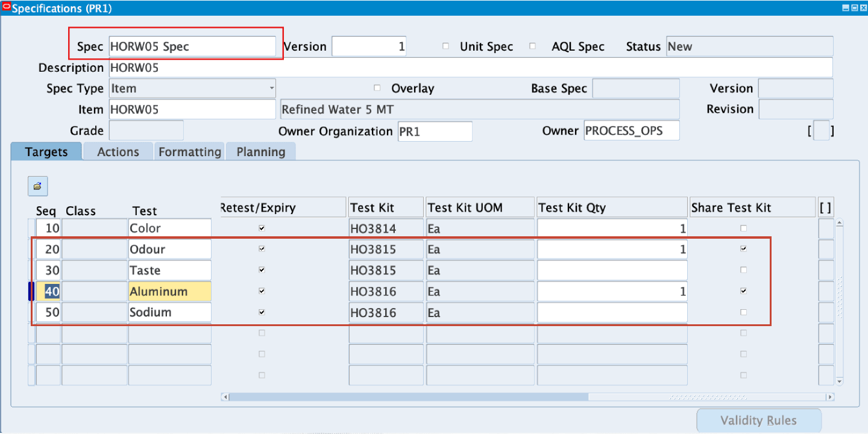
Task: Click the Revision field
Action: coord(796,109)
